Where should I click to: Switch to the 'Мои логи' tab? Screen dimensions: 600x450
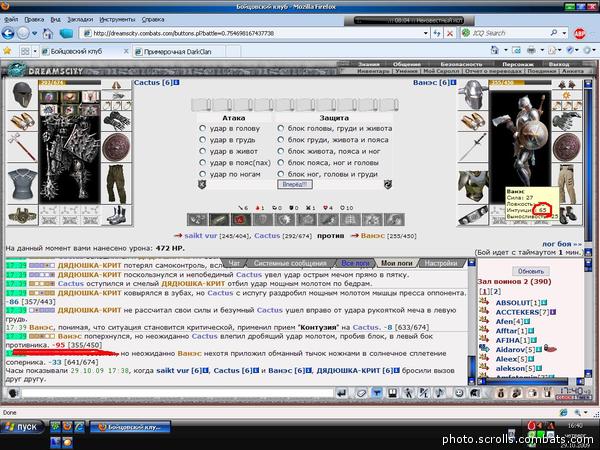[396, 263]
